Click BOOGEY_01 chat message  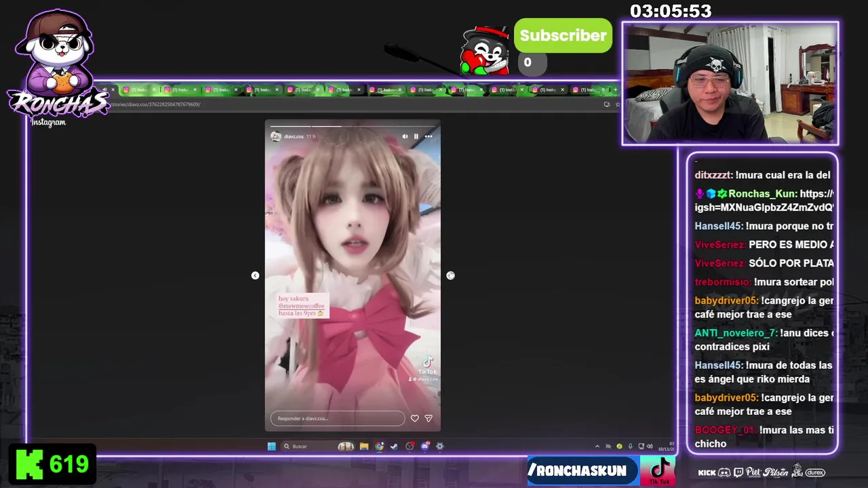pyautogui.click(x=764, y=436)
